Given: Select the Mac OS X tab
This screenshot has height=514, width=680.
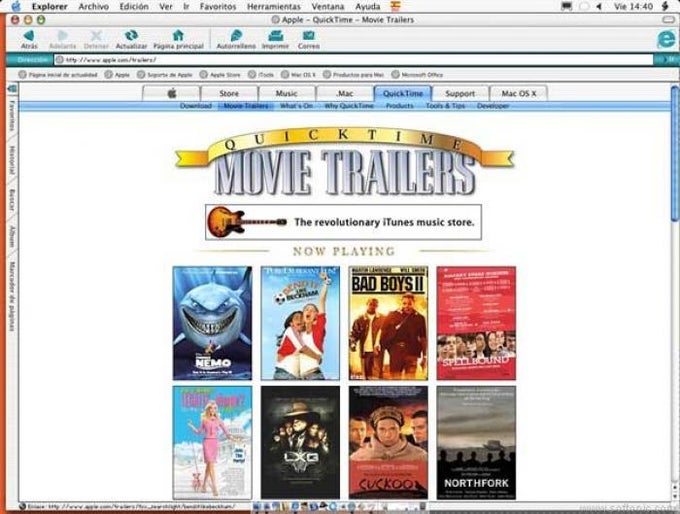Looking at the screenshot, I should [x=519, y=93].
